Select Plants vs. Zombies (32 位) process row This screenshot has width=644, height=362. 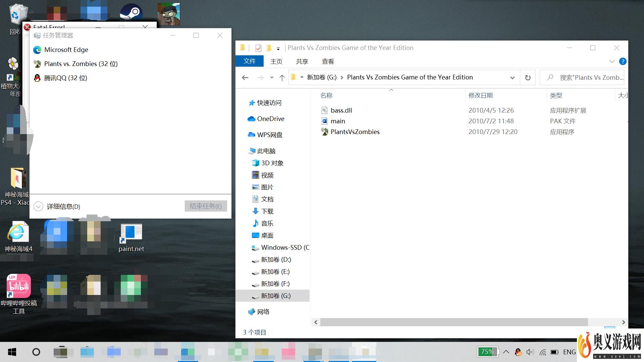pos(130,64)
